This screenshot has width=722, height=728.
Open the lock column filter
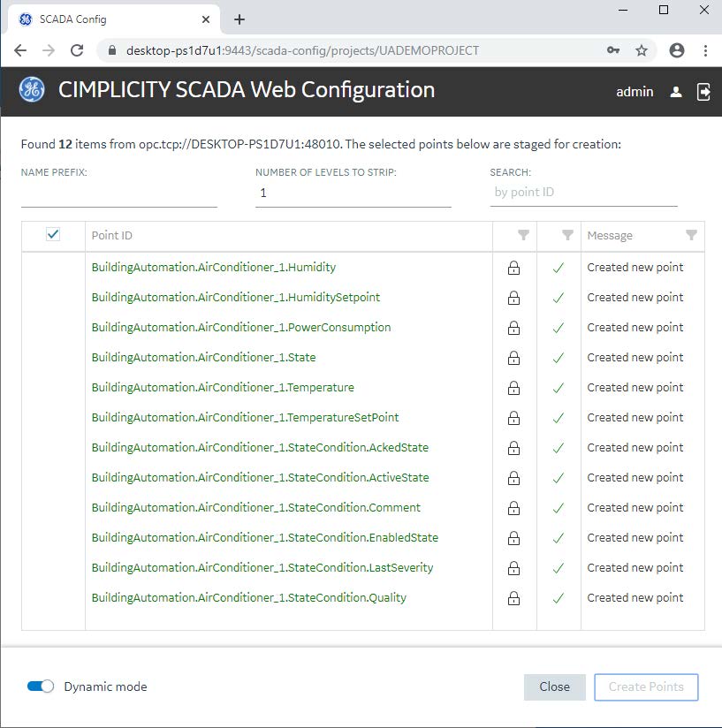click(523, 235)
